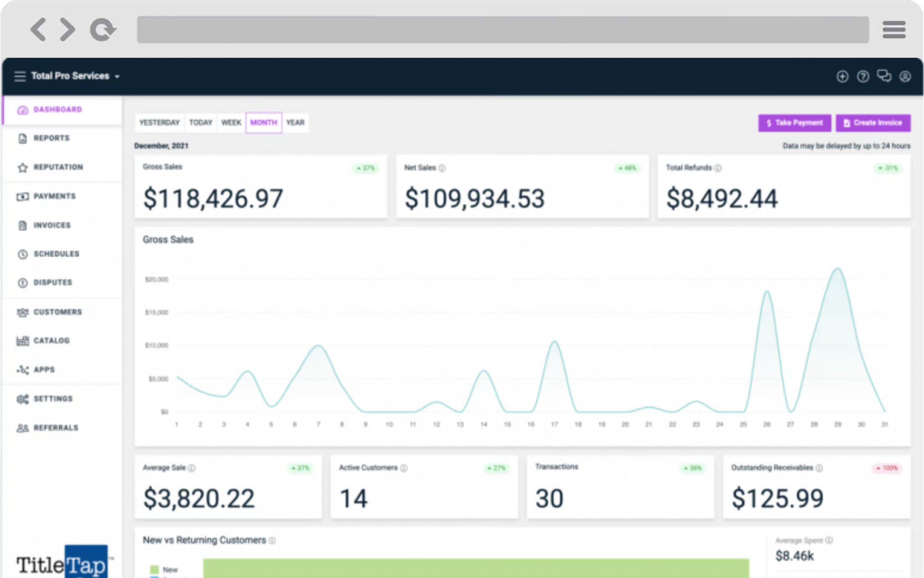Image resolution: width=924 pixels, height=578 pixels.
Task: Click the Referrals sidebar icon
Action: tap(23, 428)
